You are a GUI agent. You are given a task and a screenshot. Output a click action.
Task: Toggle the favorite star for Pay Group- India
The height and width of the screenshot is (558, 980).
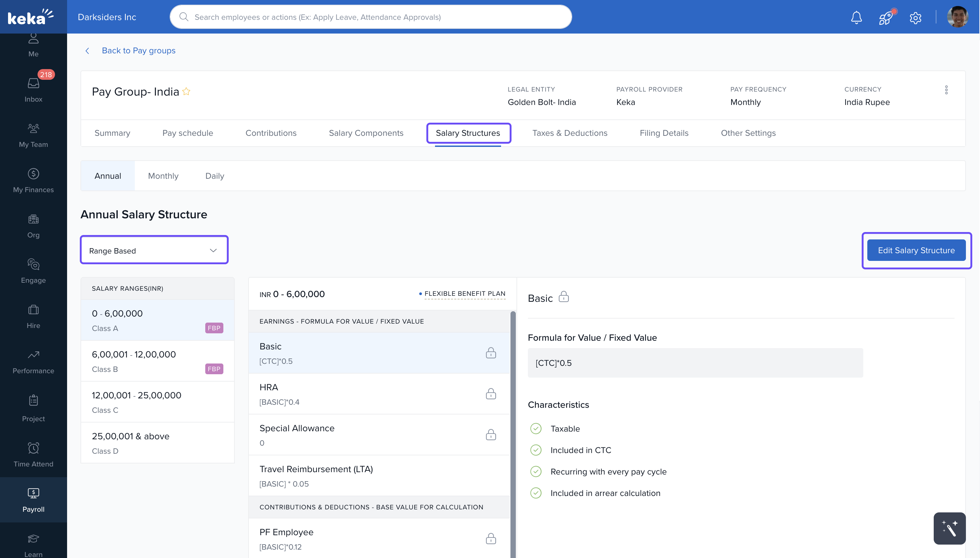tap(186, 92)
